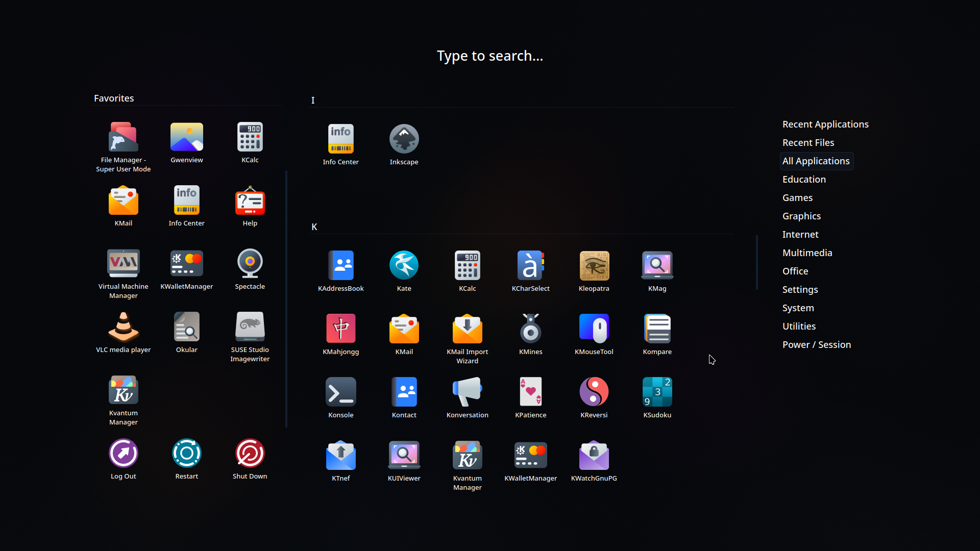Launch Konsole terminal
980x551 pixels.
[x=341, y=398]
